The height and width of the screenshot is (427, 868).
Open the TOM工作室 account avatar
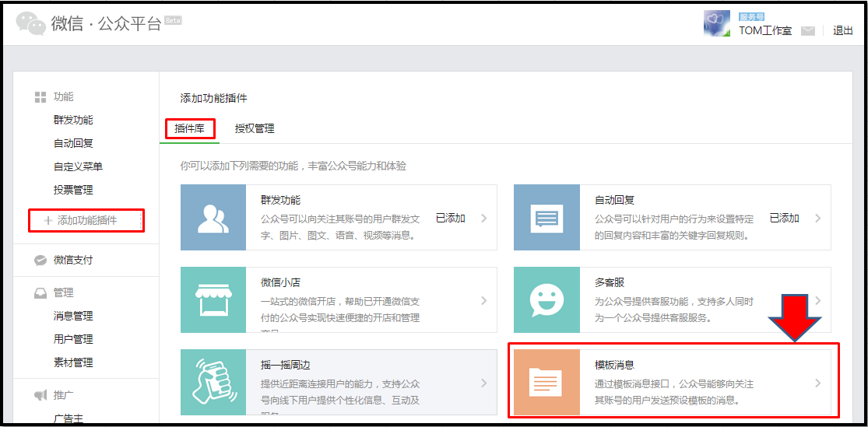click(x=718, y=24)
